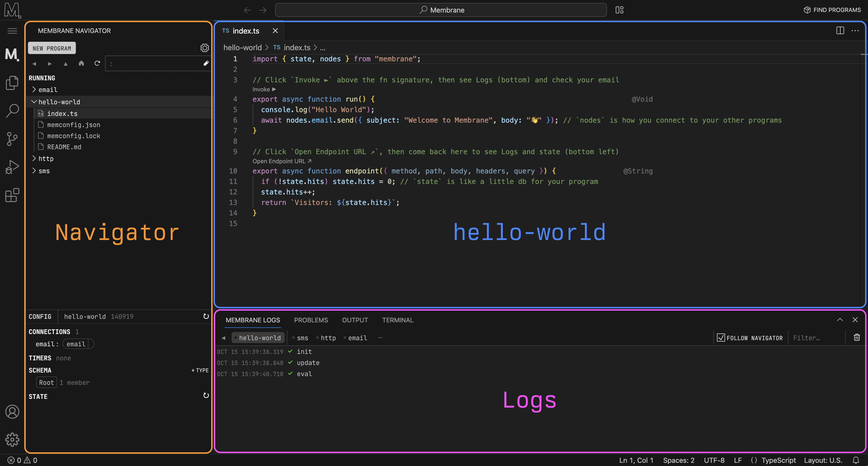Select the sms log source tab
Image resolution: width=868 pixels, height=466 pixels.
[x=300, y=338]
